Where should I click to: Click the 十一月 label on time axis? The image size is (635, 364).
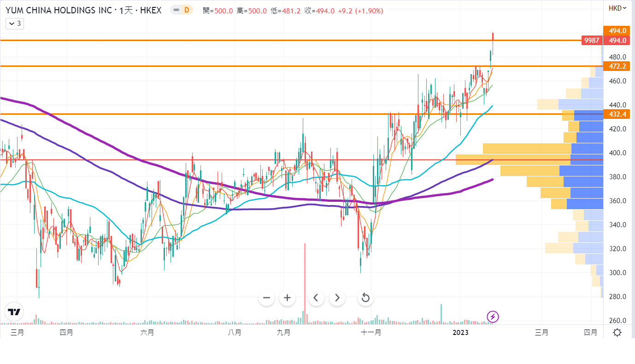pyautogui.click(x=371, y=332)
